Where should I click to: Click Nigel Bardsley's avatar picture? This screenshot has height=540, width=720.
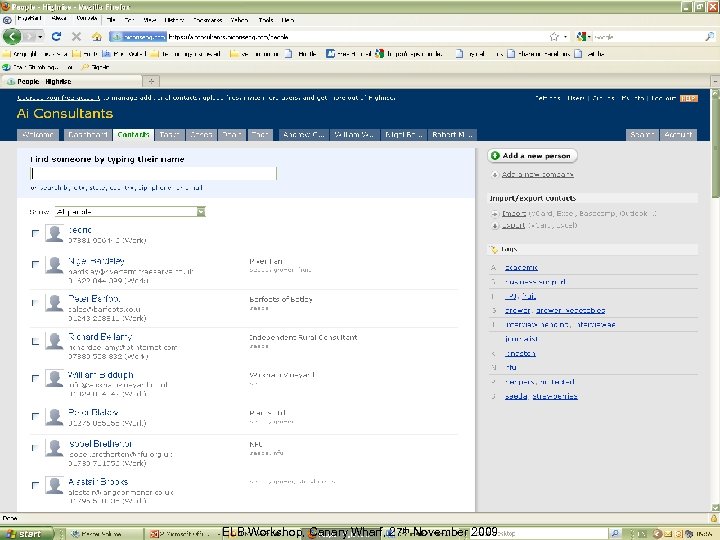tap(54, 265)
